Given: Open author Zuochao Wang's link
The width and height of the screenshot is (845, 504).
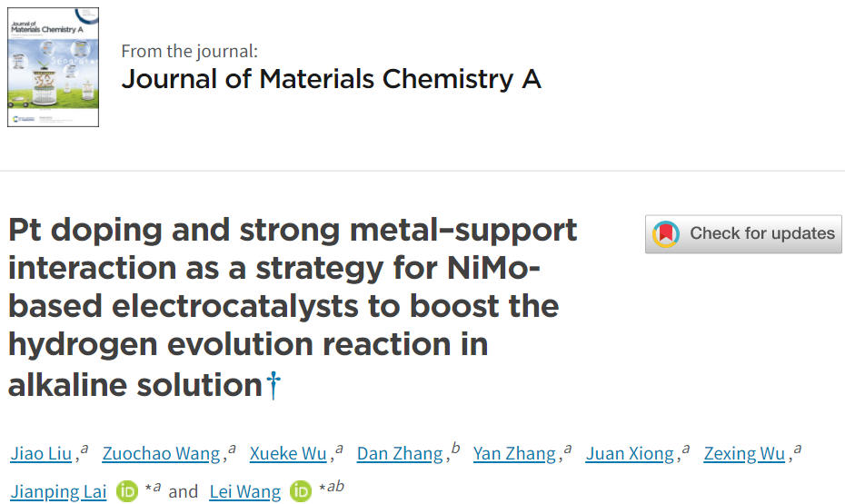Looking at the screenshot, I should (x=161, y=454).
